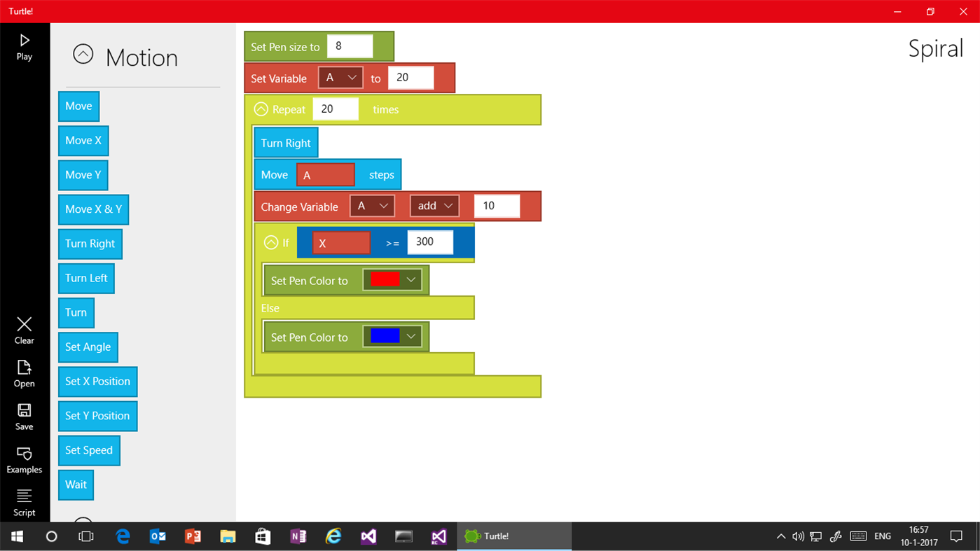Browse Examples using the Examples icon

tap(24, 459)
